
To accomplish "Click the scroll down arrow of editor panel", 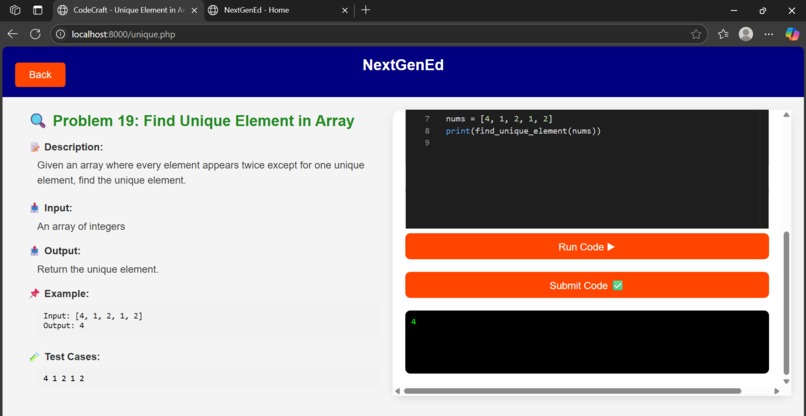I will pyautogui.click(x=786, y=381).
